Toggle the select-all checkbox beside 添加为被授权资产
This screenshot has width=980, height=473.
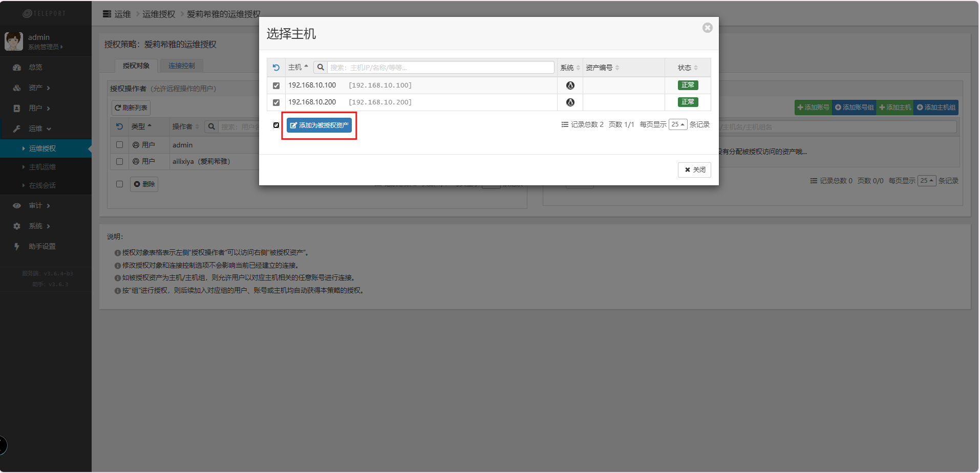tap(276, 125)
